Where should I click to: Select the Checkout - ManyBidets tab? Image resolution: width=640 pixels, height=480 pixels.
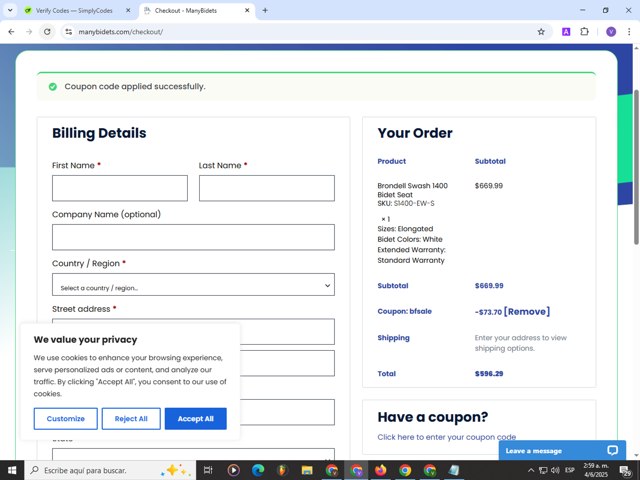coord(197,10)
